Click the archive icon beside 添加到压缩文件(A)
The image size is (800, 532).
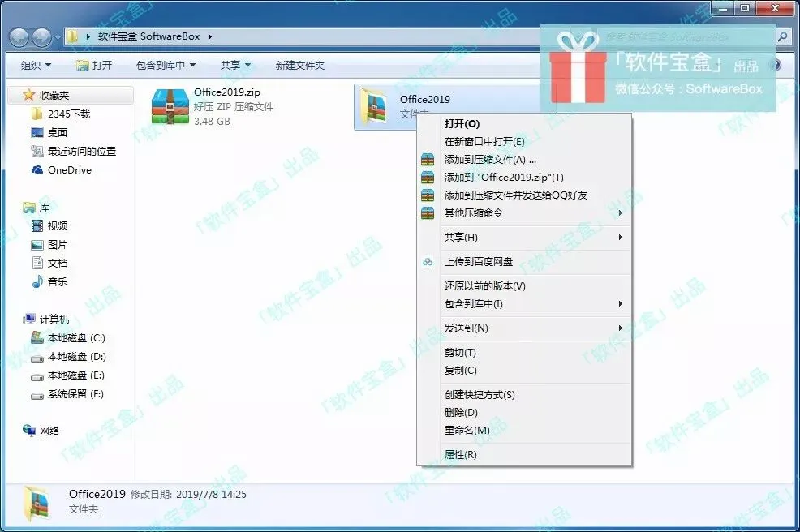[x=428, y=160]
